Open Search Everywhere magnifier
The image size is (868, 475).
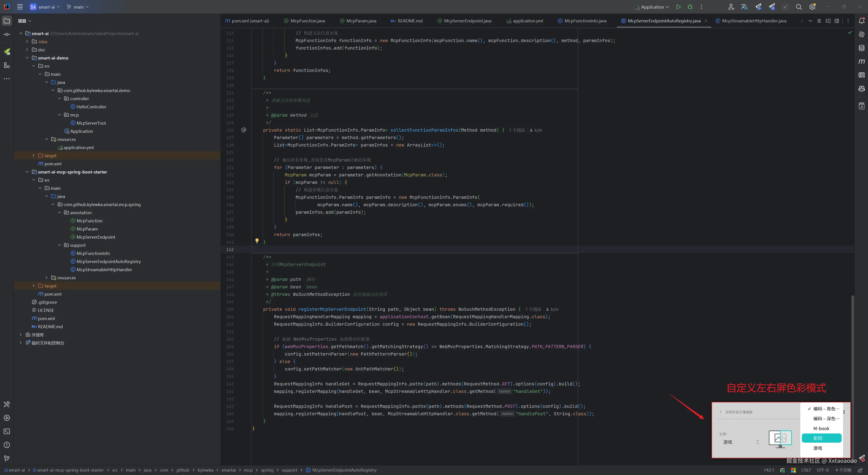[799, 7]
